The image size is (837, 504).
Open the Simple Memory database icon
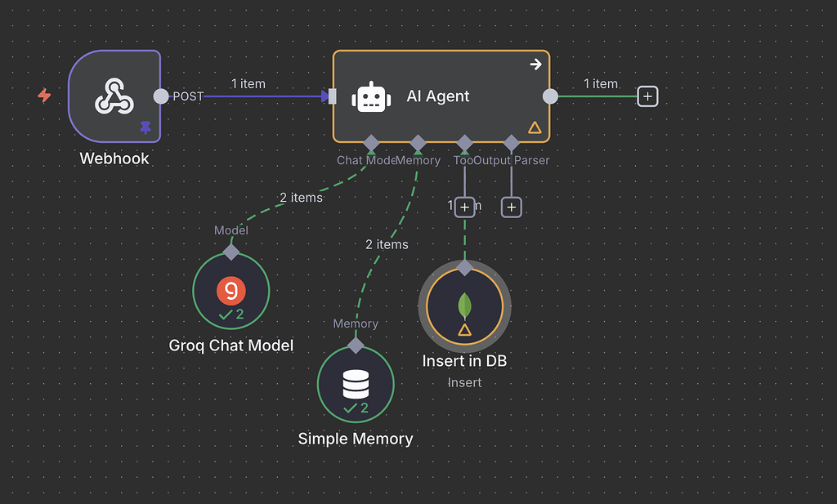(356, 384)
